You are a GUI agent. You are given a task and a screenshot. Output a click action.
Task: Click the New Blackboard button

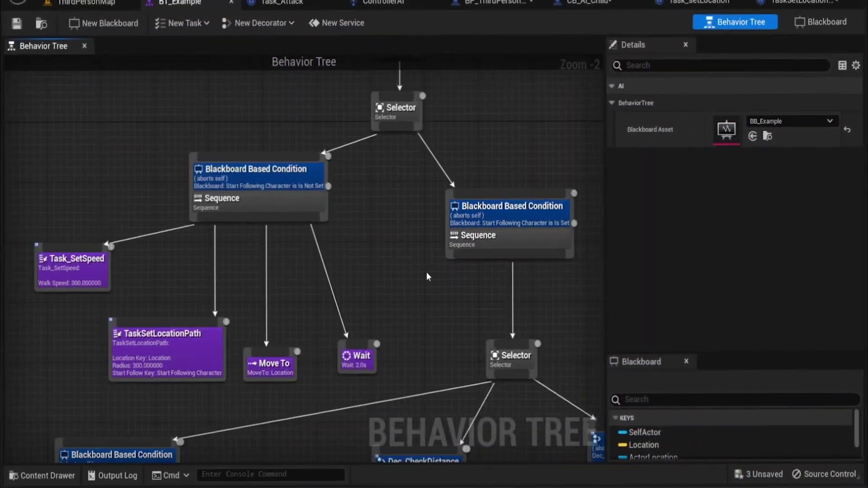[x=104, y=23]
